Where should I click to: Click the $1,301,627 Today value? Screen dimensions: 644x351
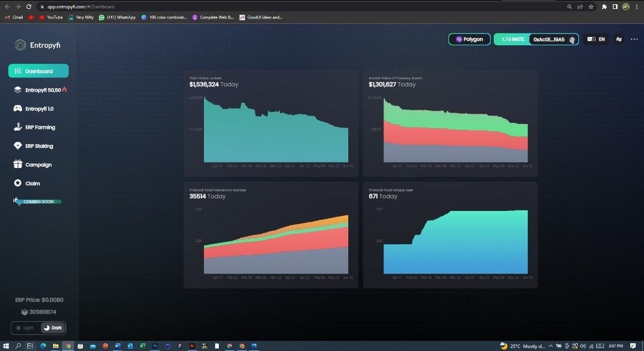click(392, 85)
